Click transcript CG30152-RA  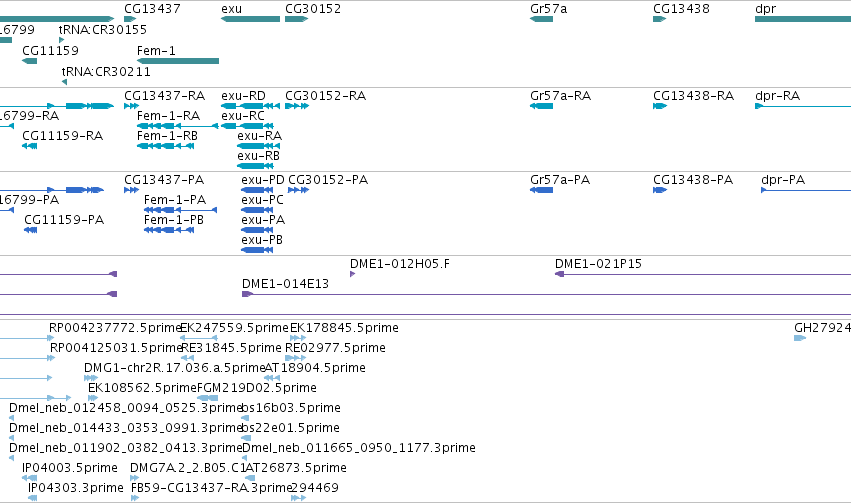coord(326,96)
